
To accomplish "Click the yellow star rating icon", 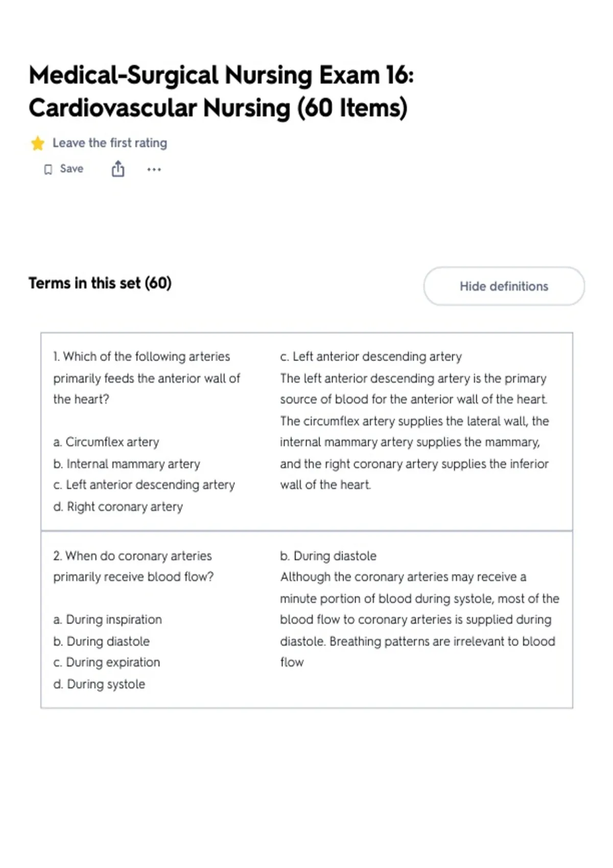I will [x=37, y=143].
